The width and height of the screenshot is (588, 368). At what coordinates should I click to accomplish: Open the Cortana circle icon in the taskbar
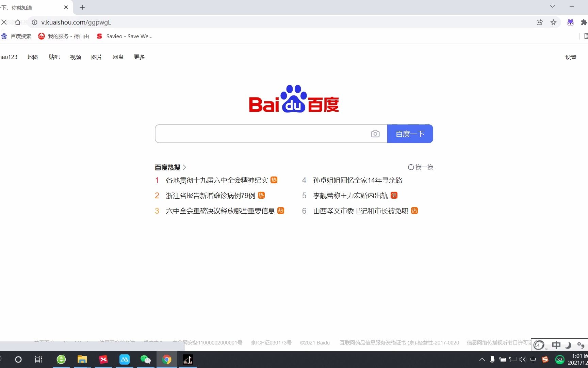point(18,359)
